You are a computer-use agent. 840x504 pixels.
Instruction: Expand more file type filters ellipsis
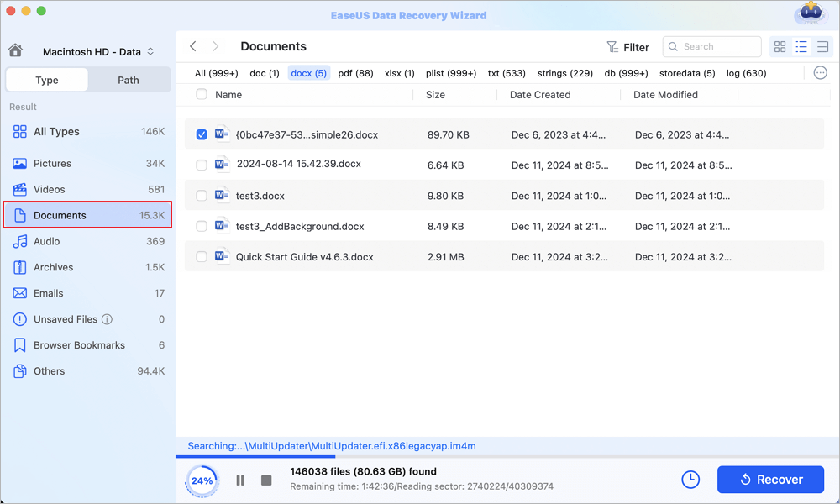tap(821, 73)
